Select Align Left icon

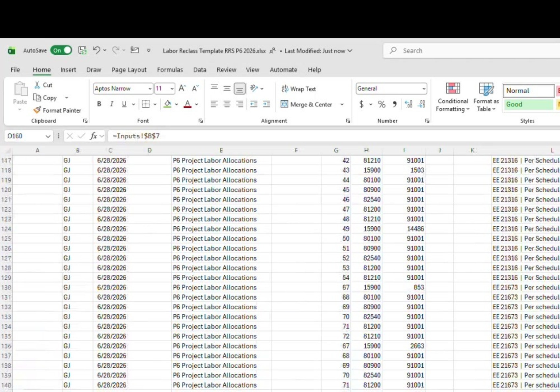[214, 104]
